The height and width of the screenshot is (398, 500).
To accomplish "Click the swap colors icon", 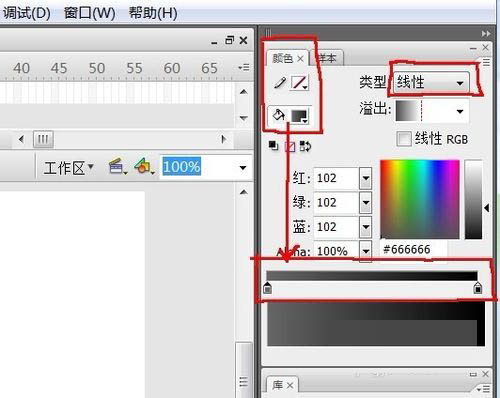I will [305, 146].
